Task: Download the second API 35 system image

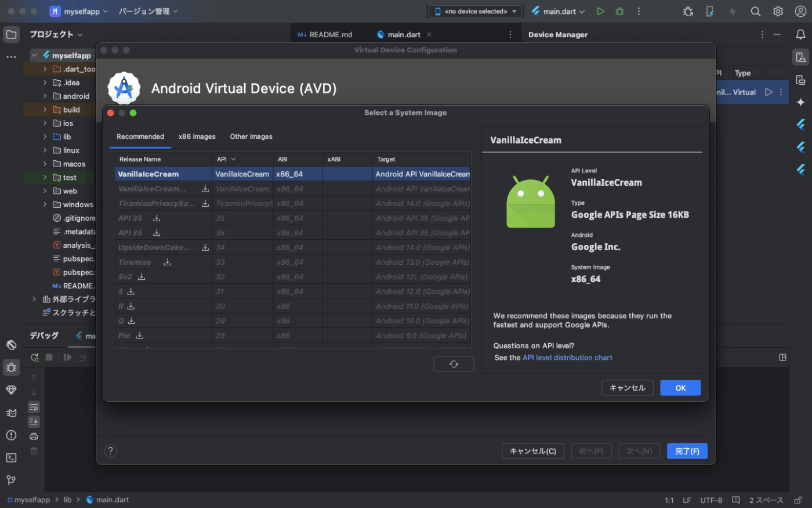Action: (157, 233)
